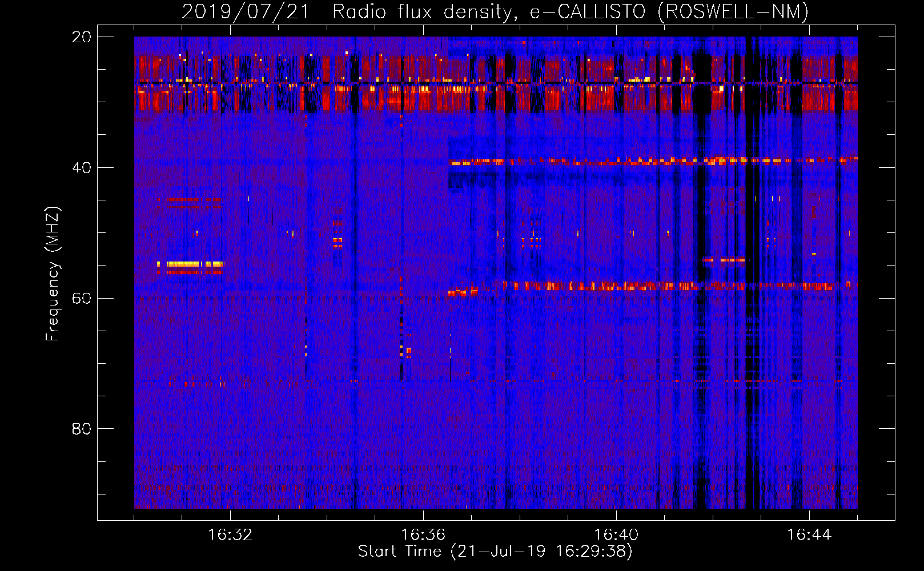
Task: Click the red emission band near 40 MHz
Action: pyautogui.click(x=653, y=162)
